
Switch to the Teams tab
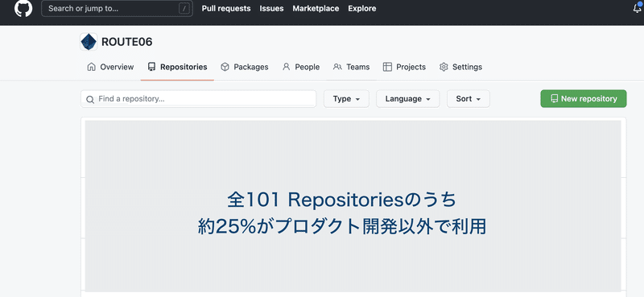click(x=351, y=67)
